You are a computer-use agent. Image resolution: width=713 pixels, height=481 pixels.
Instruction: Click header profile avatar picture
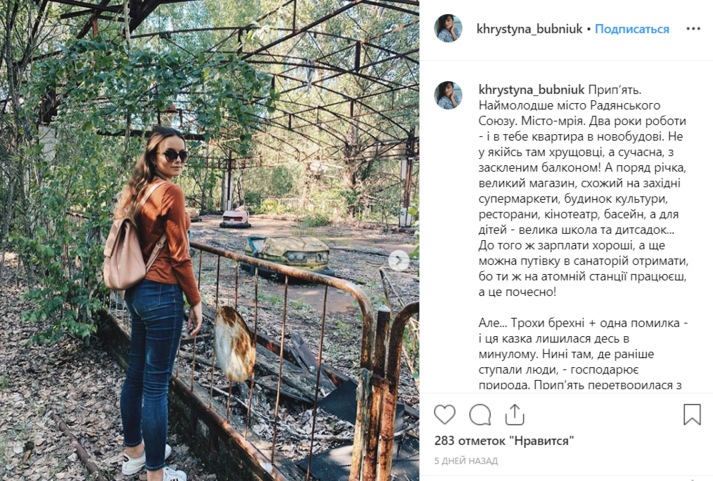coord(448,28)
